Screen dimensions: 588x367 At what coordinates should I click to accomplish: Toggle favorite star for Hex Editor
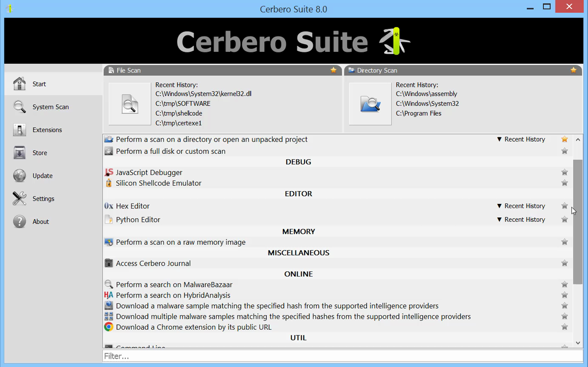565,206
